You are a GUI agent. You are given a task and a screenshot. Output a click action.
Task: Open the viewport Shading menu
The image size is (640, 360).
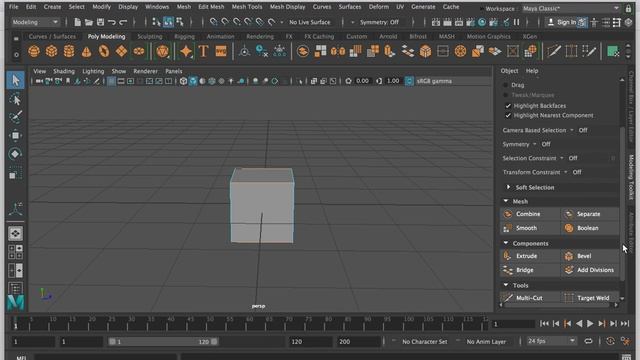(x=64, y=71)
